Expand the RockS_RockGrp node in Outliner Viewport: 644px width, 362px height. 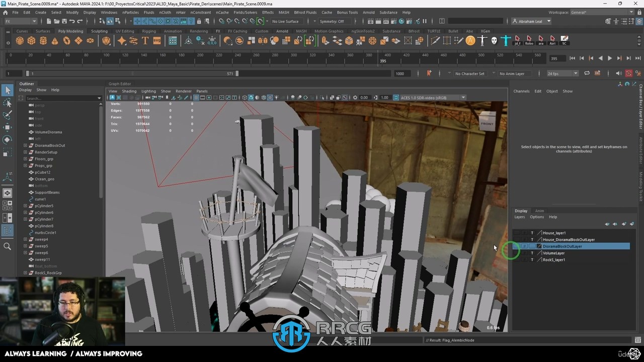click(25, 273)
